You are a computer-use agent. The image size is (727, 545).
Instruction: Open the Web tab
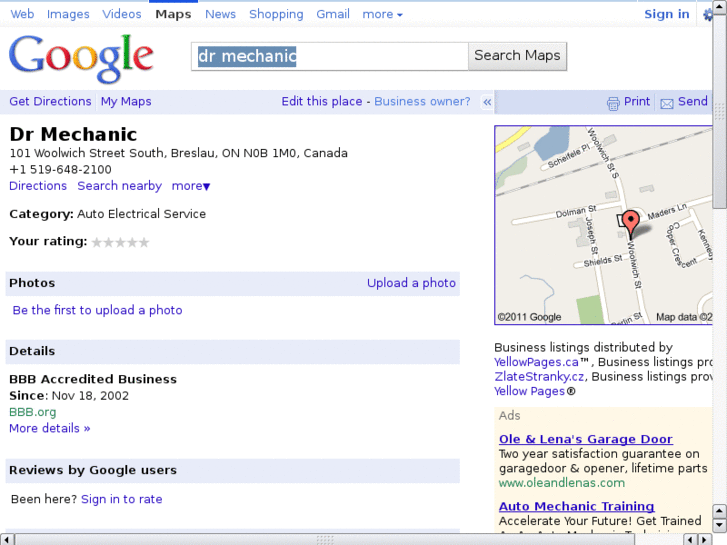[x=22, y=14]
